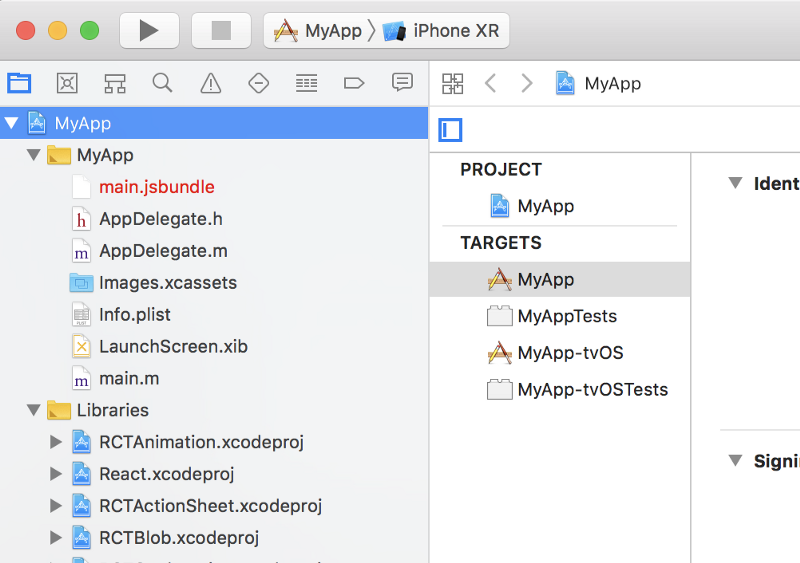Collapse the MyApp folder group
The height and width of the screenshot is (563, 800).
[x=34, y=155]
